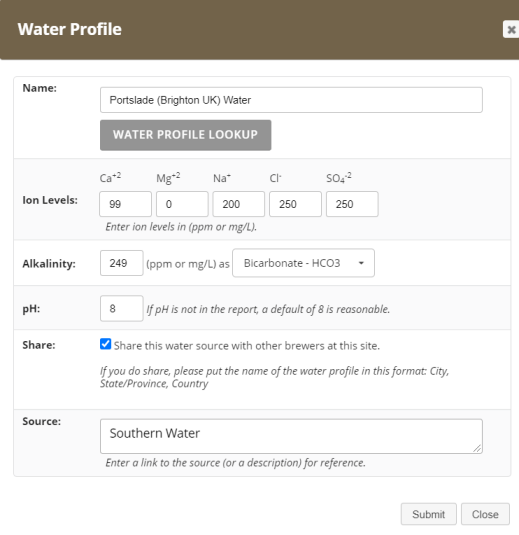Select the Na+ ion level field
The image size is (519, 535).
239,204
